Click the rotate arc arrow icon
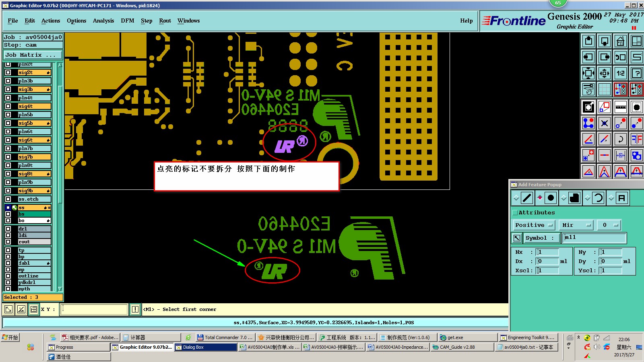This screenshot has height=362, width=644. (621, 139)
